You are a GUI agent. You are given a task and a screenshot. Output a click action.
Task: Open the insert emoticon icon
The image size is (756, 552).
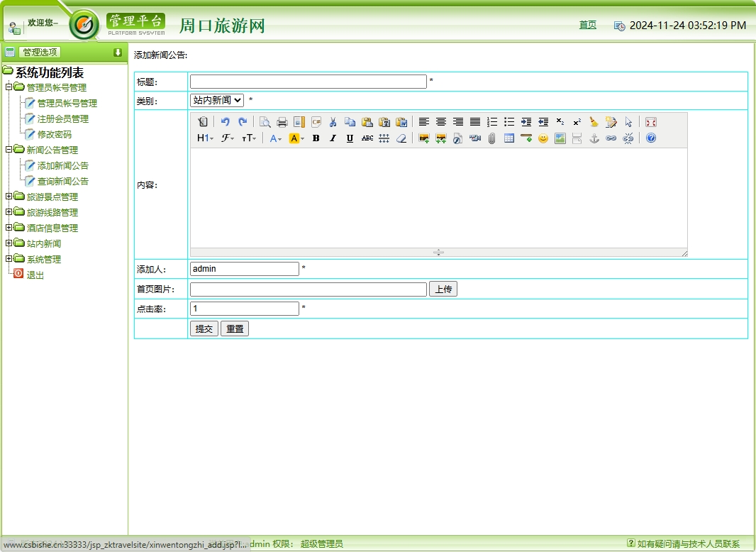(543, 138)
